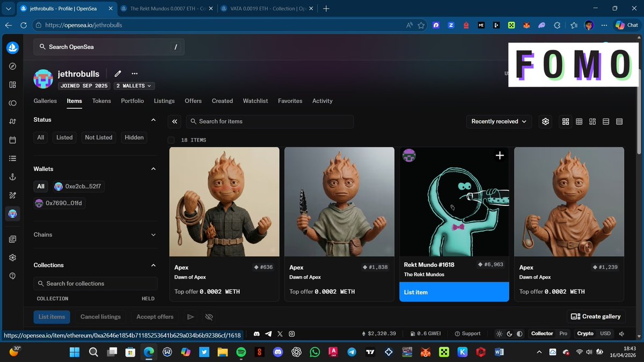The image size is (644, 362).
Task: Click the Create gallery button
Action: (596, 317)
